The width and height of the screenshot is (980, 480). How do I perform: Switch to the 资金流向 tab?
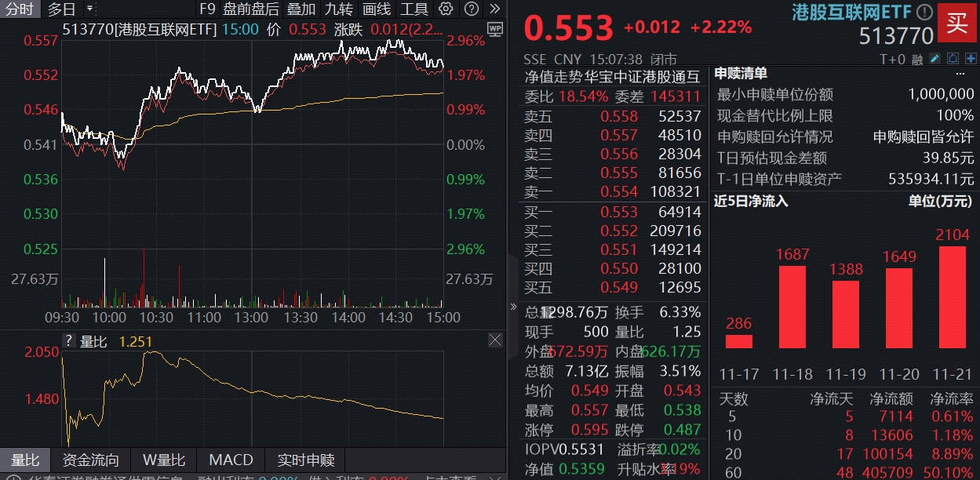pyautogui.click(x=91, y=460)
